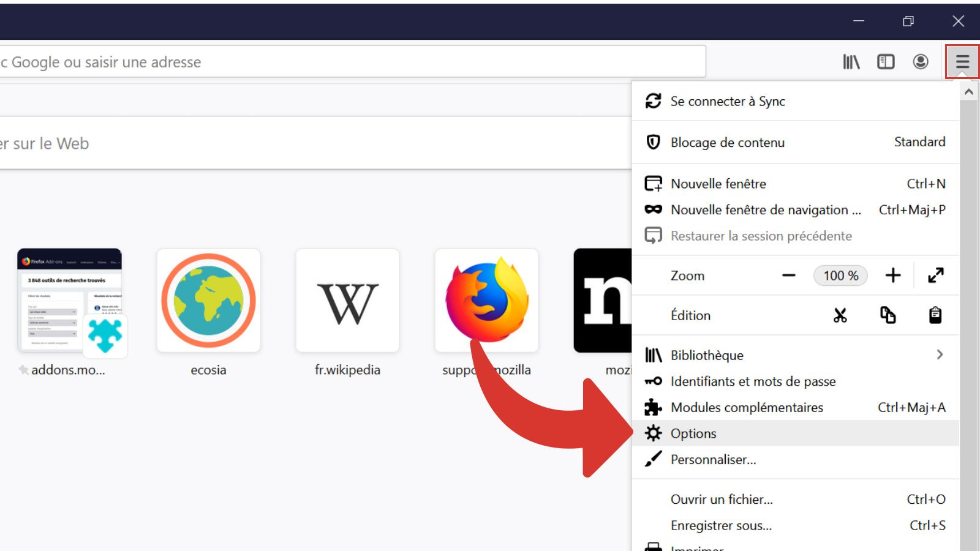
Task: Select the copy icon under Édition
Action: (x=888, y=315)
